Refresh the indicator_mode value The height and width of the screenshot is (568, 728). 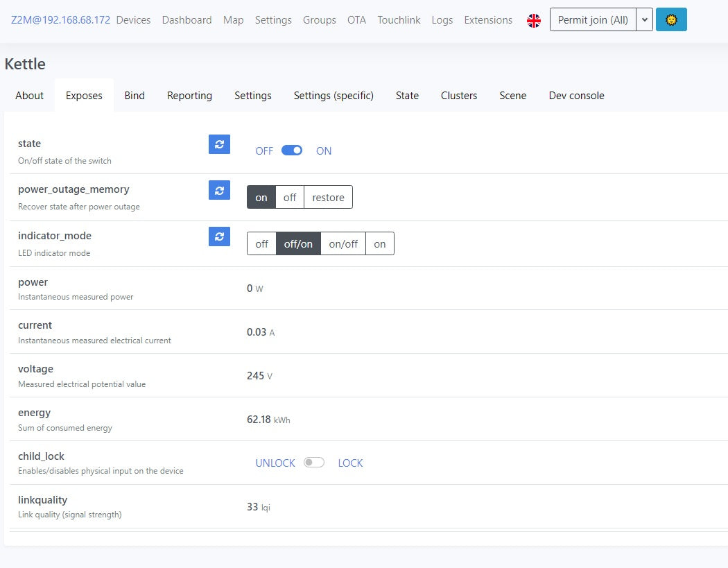pos(219,236)
